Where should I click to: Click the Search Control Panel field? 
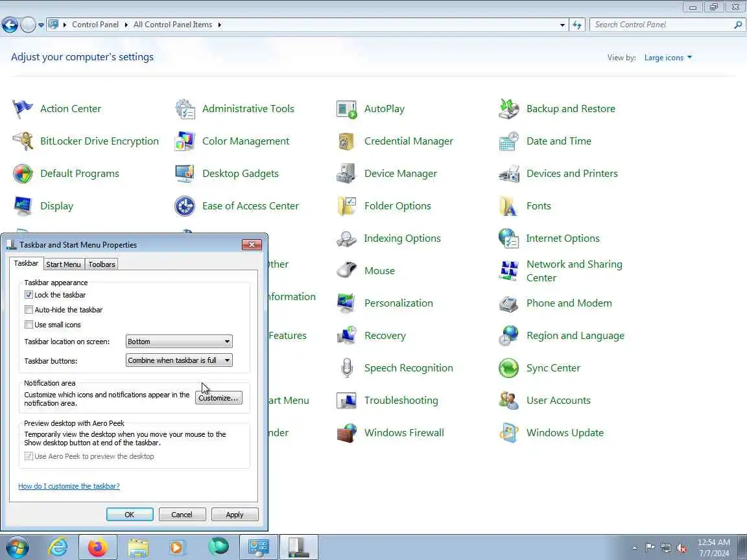(668, 25)
